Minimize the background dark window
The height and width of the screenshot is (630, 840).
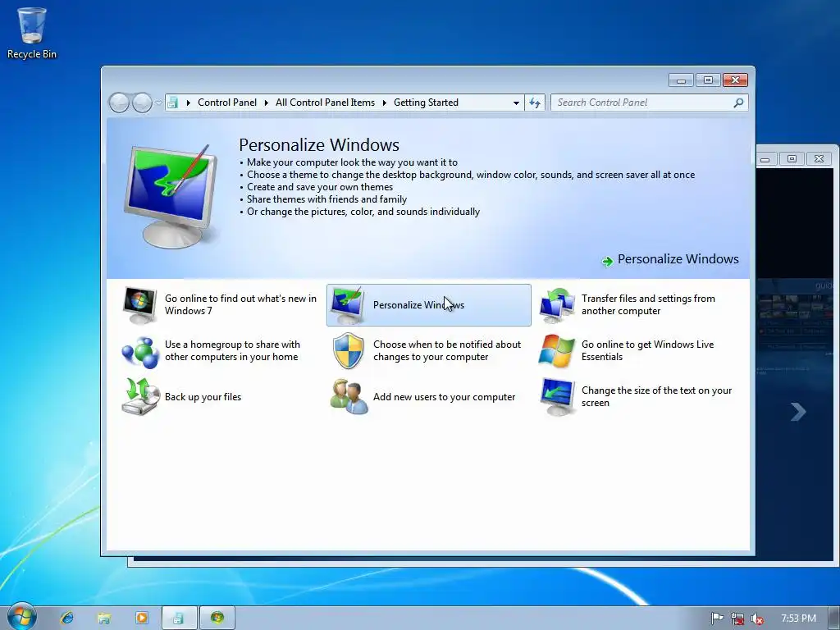(765, 159)
